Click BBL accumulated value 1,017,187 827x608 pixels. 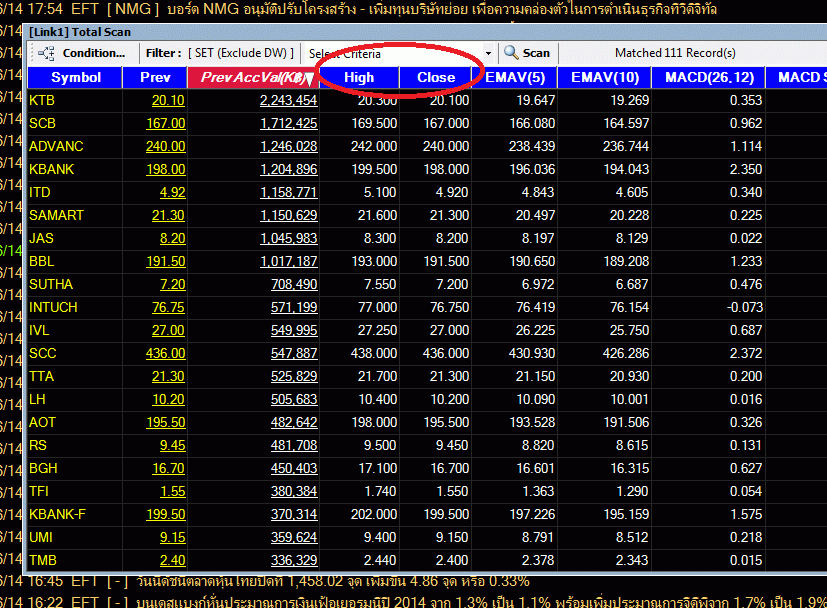[x=289, y=262]
